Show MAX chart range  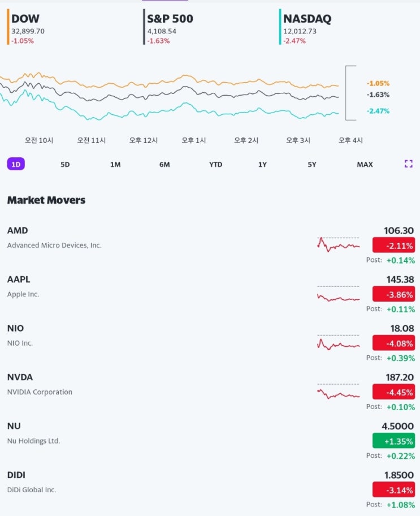tap(365, 164)
